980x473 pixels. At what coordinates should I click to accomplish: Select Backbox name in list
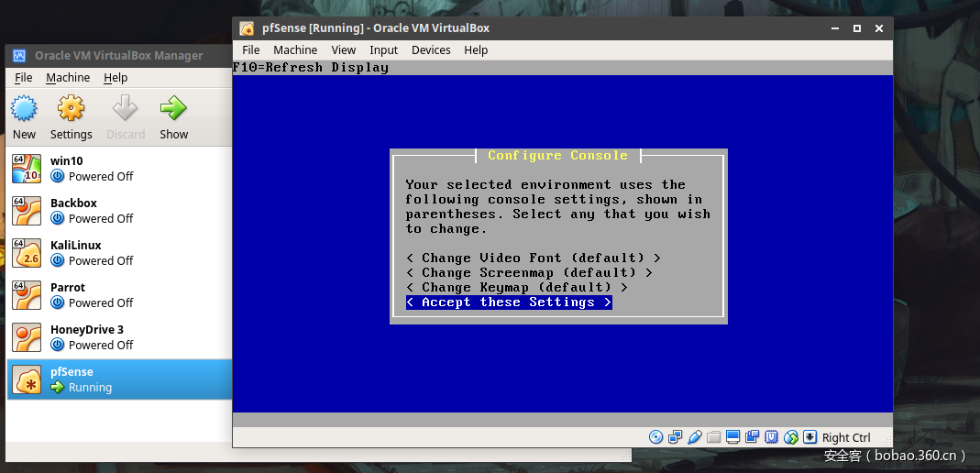[73, 203]
